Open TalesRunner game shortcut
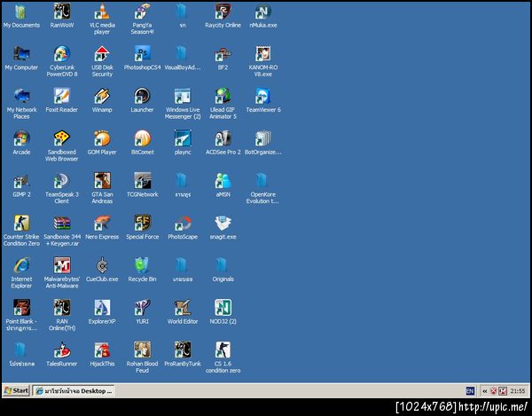532x416 pixels. point(62,354)
